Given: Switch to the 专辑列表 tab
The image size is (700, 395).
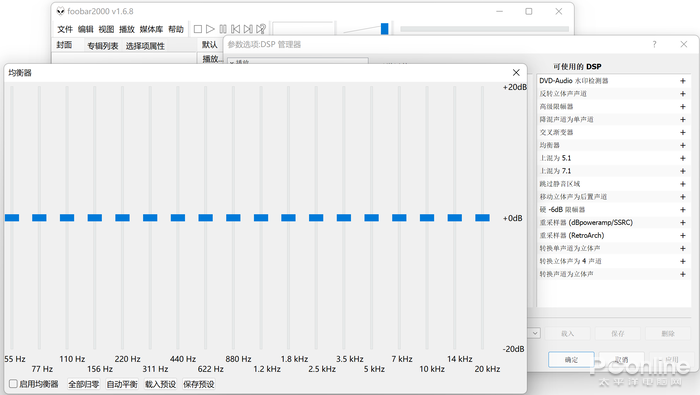Looking at the screenshot, I should point(103,46).
